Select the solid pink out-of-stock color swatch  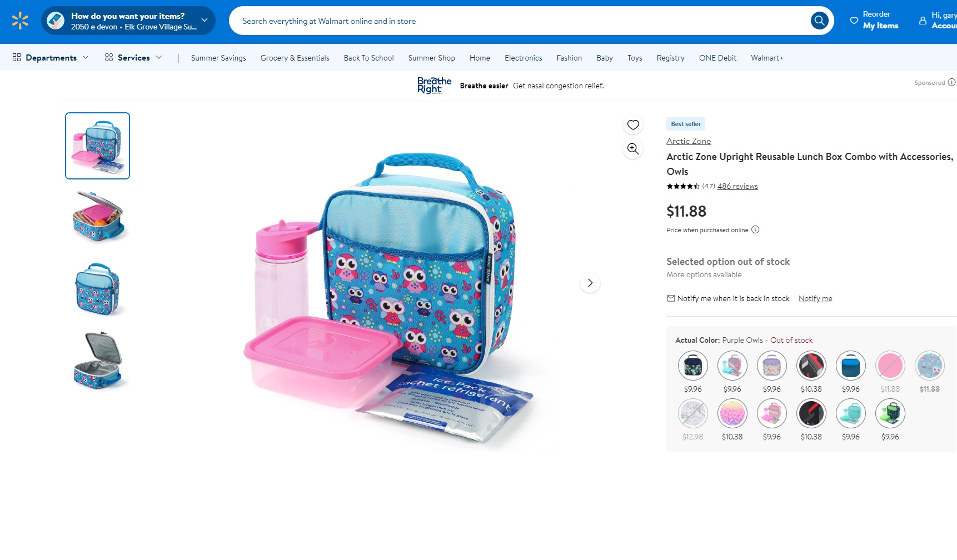click(890, 366)
